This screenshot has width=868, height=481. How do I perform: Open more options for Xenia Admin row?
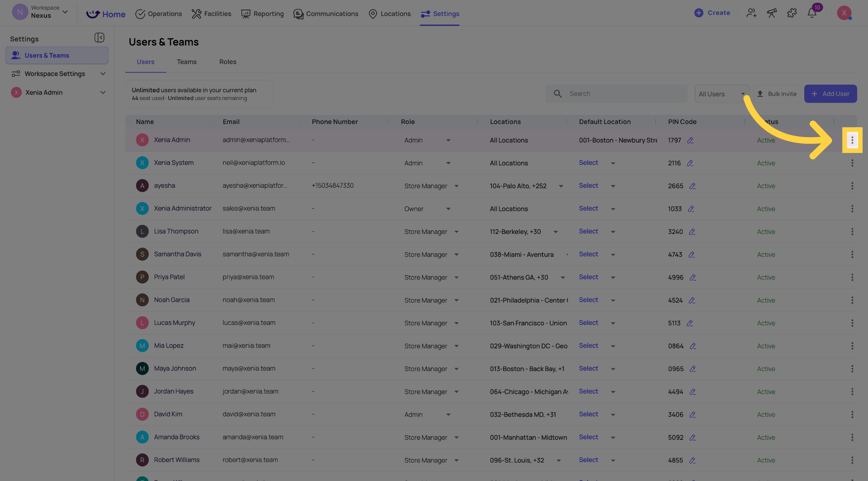point(852,140)
